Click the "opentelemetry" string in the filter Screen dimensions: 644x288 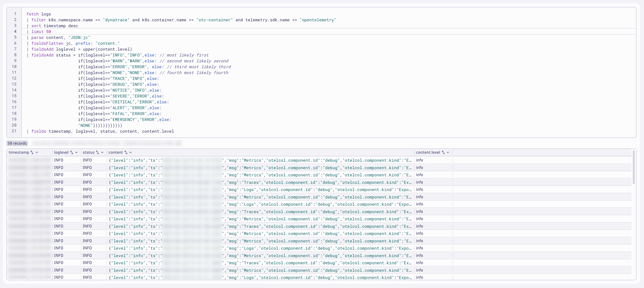[318, 20]
